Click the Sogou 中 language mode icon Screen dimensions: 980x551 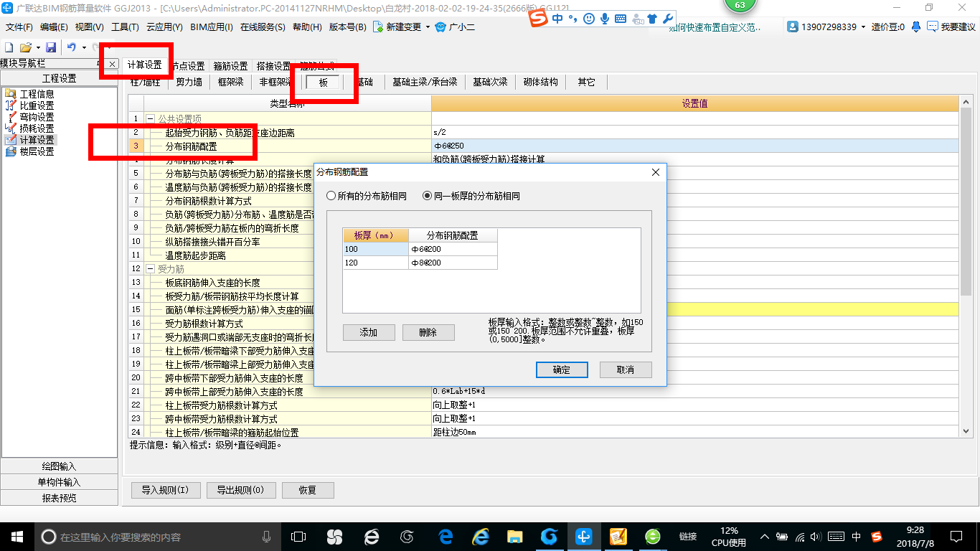[558, 19]
